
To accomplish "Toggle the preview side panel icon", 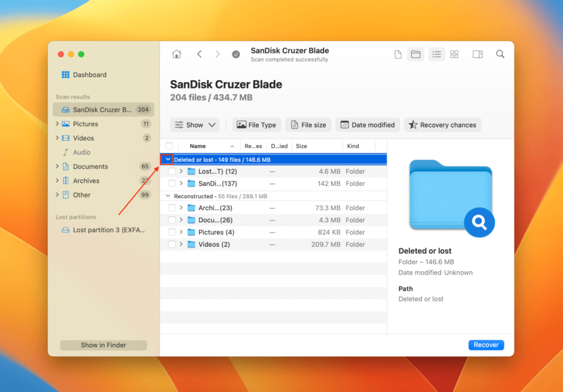I will coord(478,54).
